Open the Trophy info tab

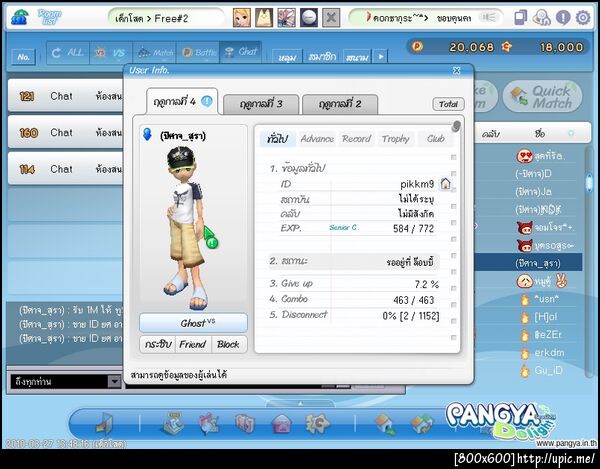coord(395,138)
